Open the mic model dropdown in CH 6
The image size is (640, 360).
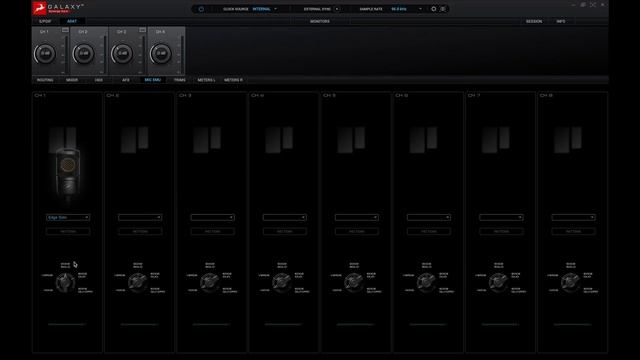[429, 218]
